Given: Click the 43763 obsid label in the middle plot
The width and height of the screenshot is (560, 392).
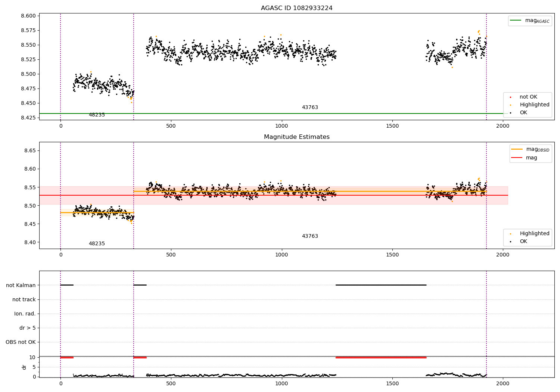Looking at the screenshot, I should [310, 236].
